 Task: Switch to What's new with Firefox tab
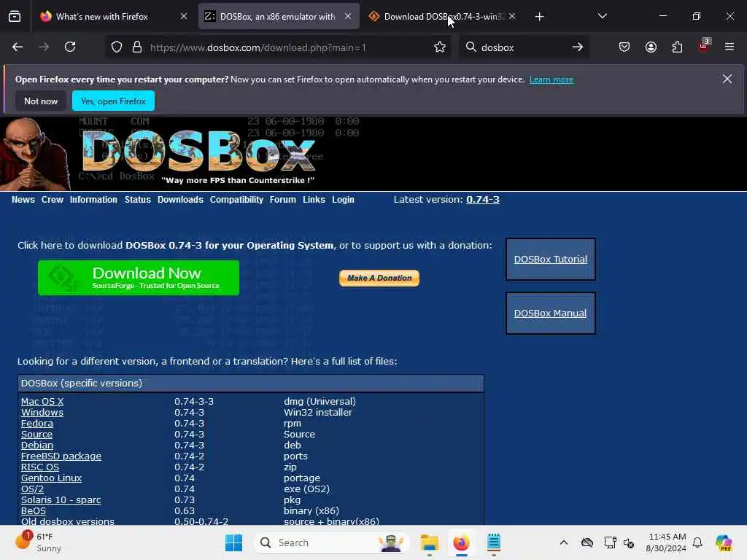tap(113, 17)
